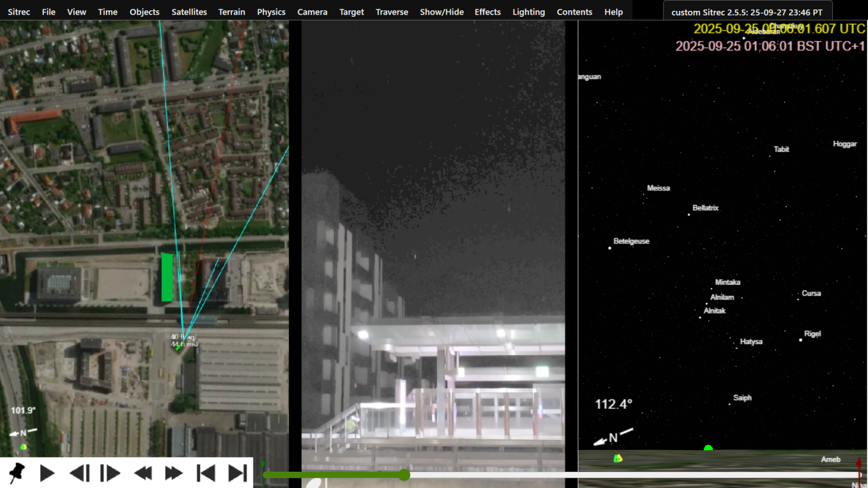
Task: Open the File menu
Action: (49, 12)
